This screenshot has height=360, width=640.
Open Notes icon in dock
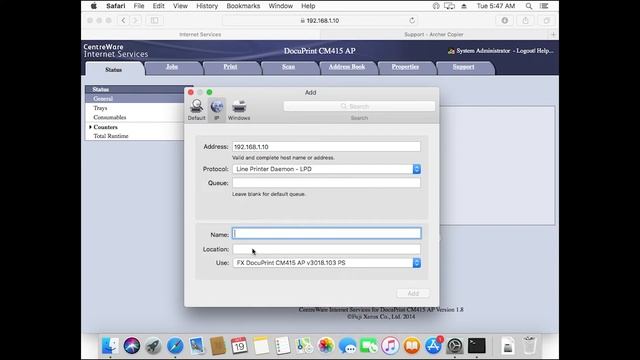click(261, 346)
